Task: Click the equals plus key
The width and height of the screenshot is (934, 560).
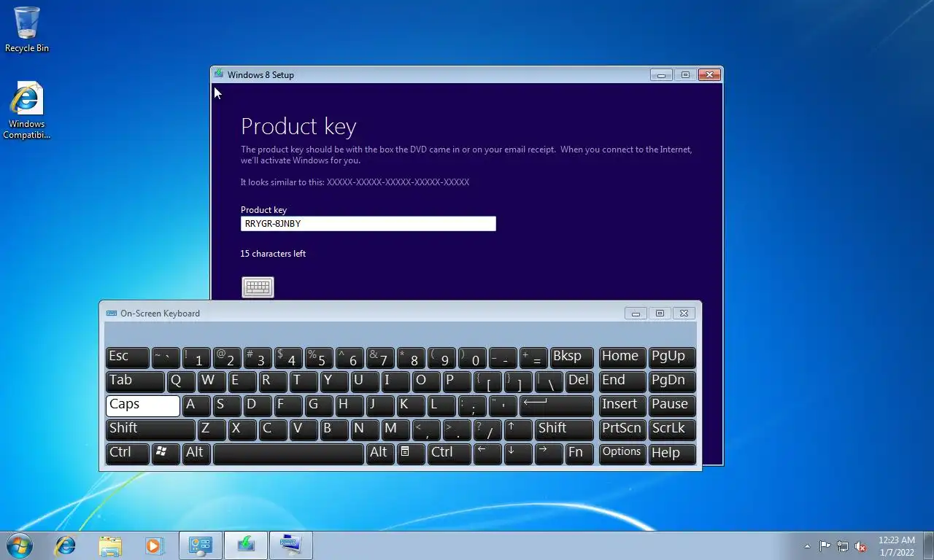Action: pyautogui.click(x=533, y=357)
